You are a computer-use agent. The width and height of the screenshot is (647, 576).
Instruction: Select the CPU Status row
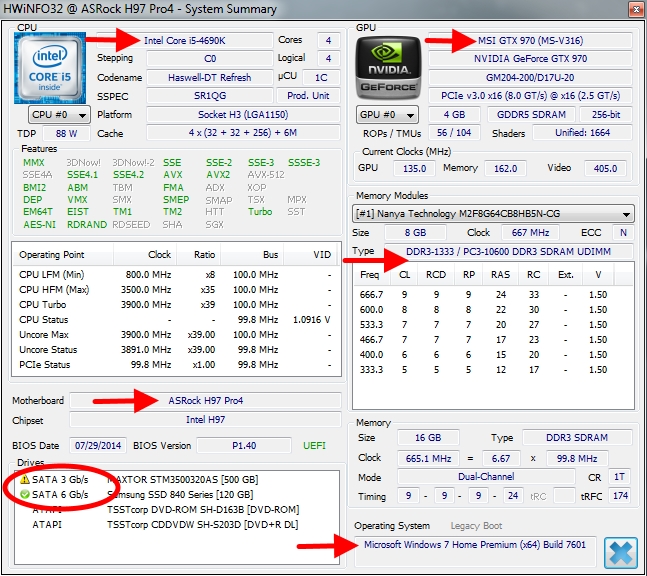[176, 319]
